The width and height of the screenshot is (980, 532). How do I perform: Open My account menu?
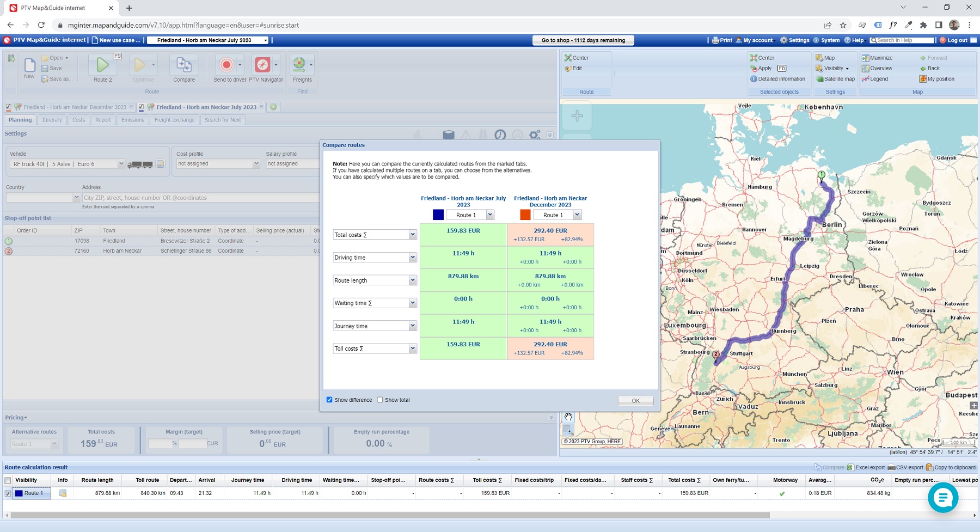(x=755, y=40)
